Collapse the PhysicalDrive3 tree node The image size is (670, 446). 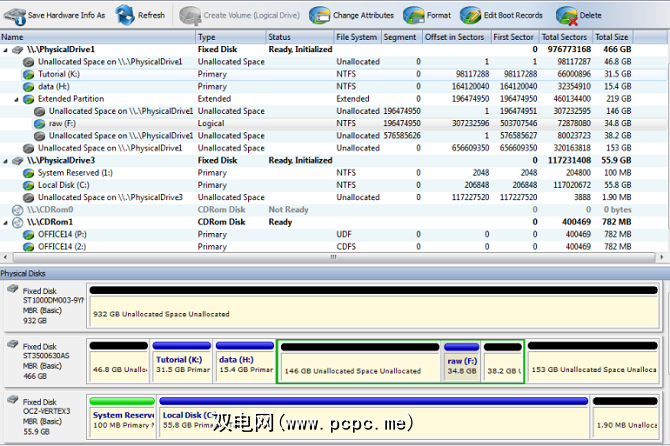pos(6,160)
